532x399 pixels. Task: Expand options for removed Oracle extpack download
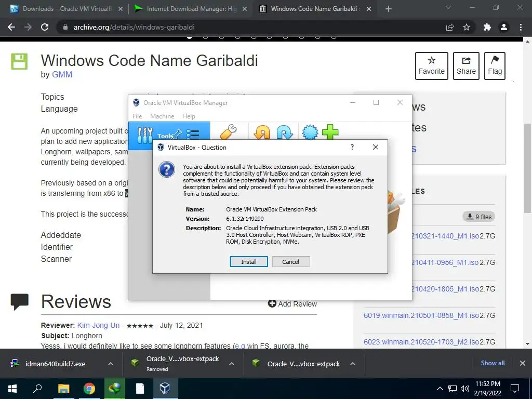click(232, 364)
